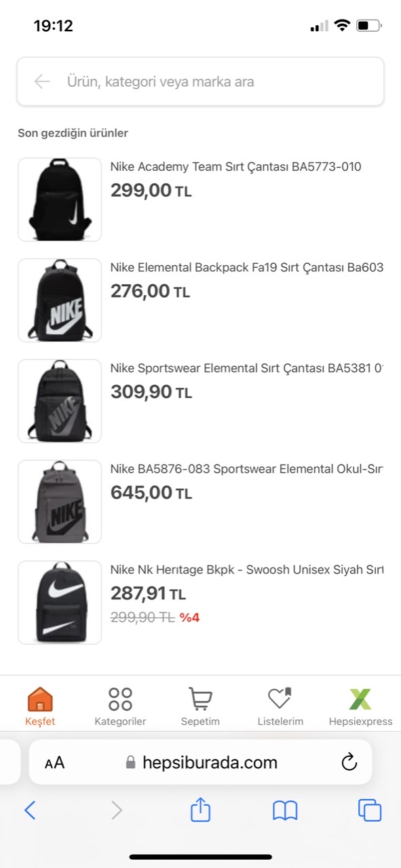Focus the product search field
The height and width of the screenshot is (868, 401).
coord(200,82)
